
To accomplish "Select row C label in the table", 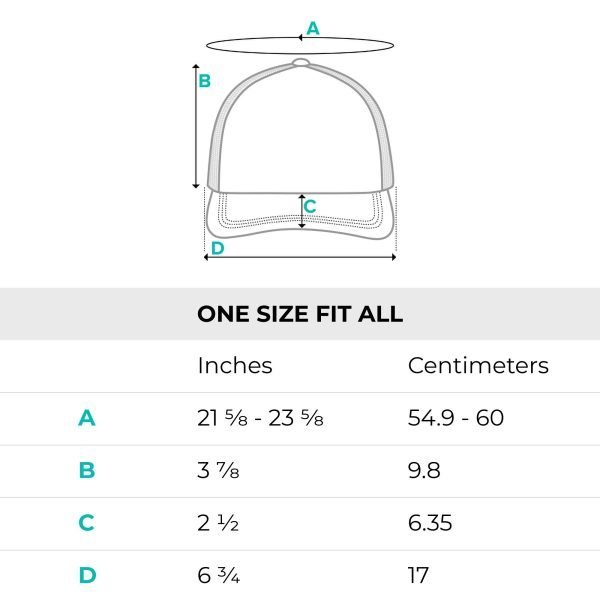I will [x=87, y=522].
